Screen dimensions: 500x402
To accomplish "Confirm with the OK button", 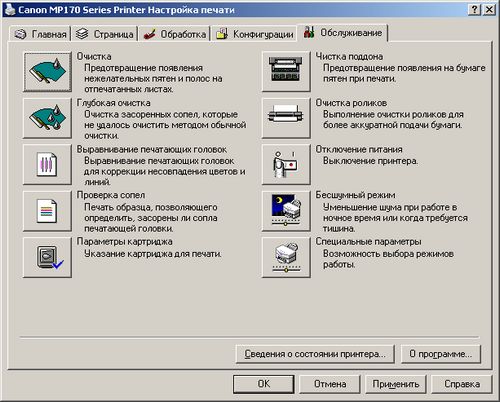I will coord(264,384).
